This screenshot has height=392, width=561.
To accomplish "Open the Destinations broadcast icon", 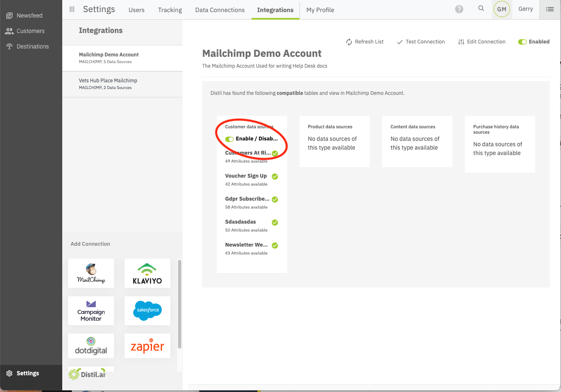I will (9, 46).
